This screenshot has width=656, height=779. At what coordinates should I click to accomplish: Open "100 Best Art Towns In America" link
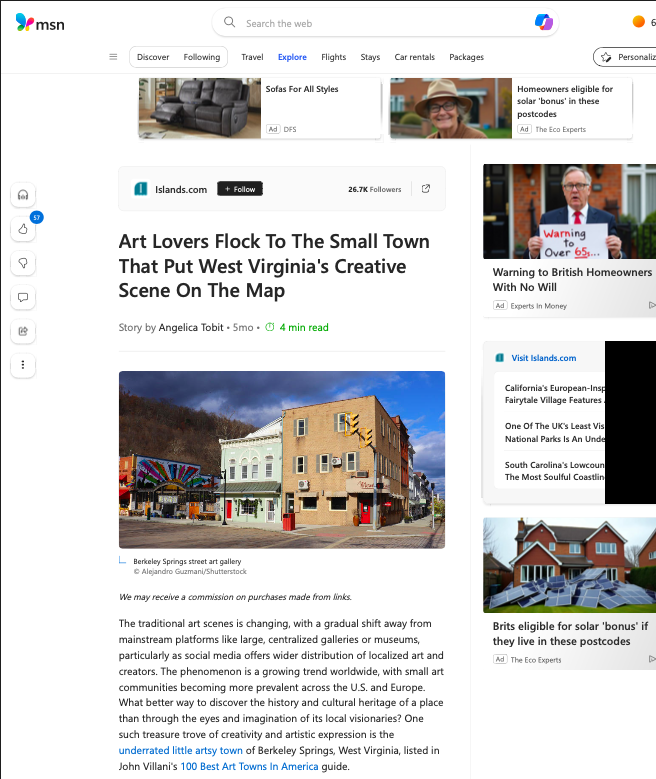249,766
